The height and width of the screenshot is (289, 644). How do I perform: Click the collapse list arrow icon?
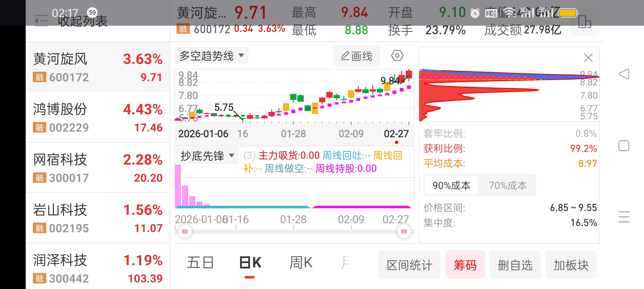(42, 21)
